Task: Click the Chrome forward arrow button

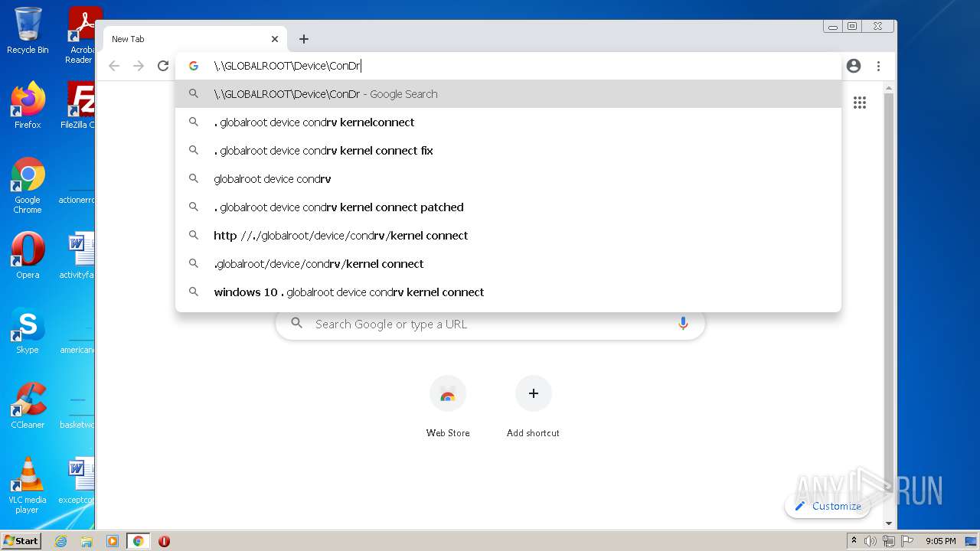Action: pyautogui.click(x=139, y=66)
